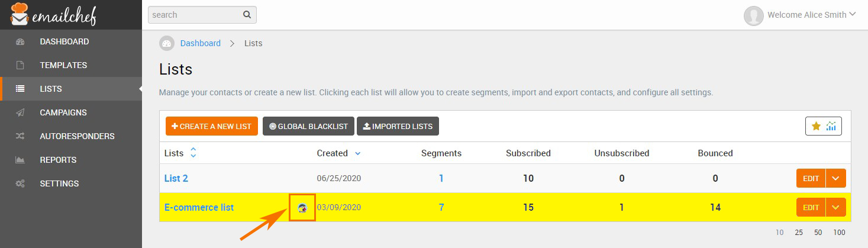Open E-commerce list segments count 7
The width and height of the screenshot is (868, 248).
441,207
